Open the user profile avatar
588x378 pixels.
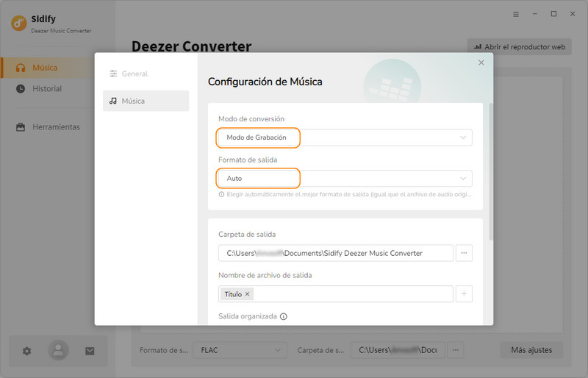tap(58, 350)
